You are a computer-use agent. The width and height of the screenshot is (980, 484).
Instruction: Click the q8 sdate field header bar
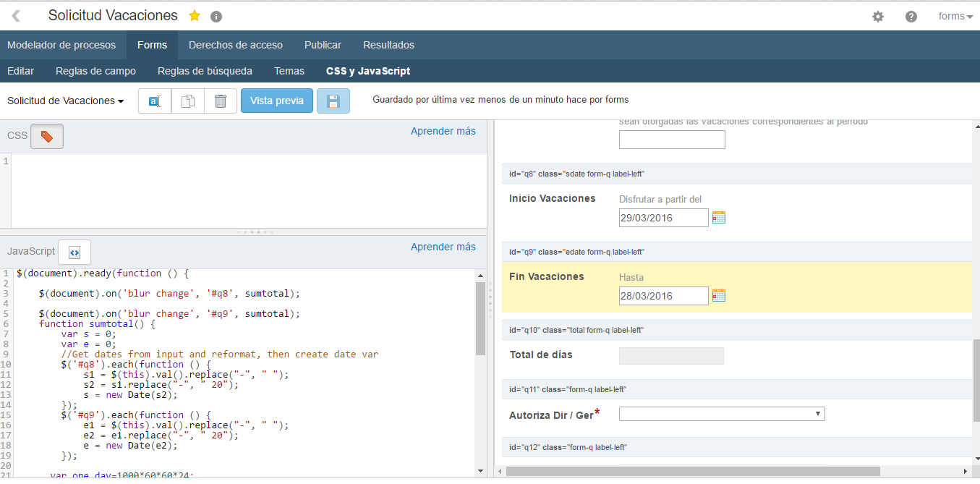click(x=736, y=174)
